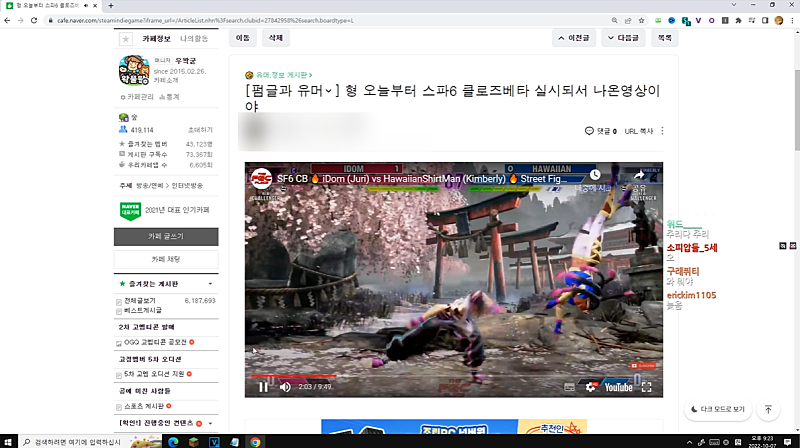Go to previous post with 이전글

click(x=574, y=38)
